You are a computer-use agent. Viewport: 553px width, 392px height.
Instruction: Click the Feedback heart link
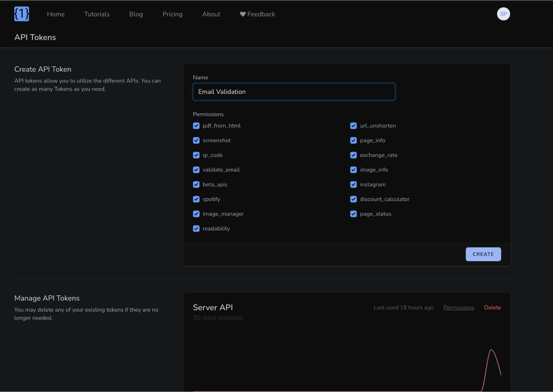click(257, 14)
